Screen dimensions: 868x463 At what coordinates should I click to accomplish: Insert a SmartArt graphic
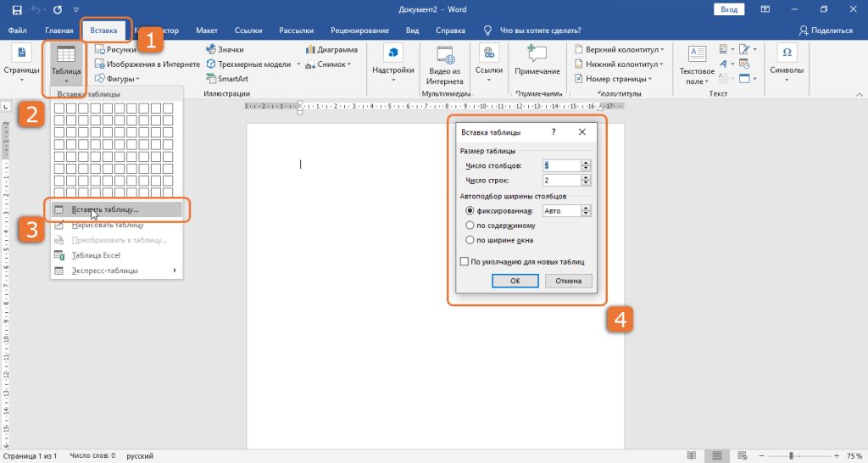pos(227,79)
